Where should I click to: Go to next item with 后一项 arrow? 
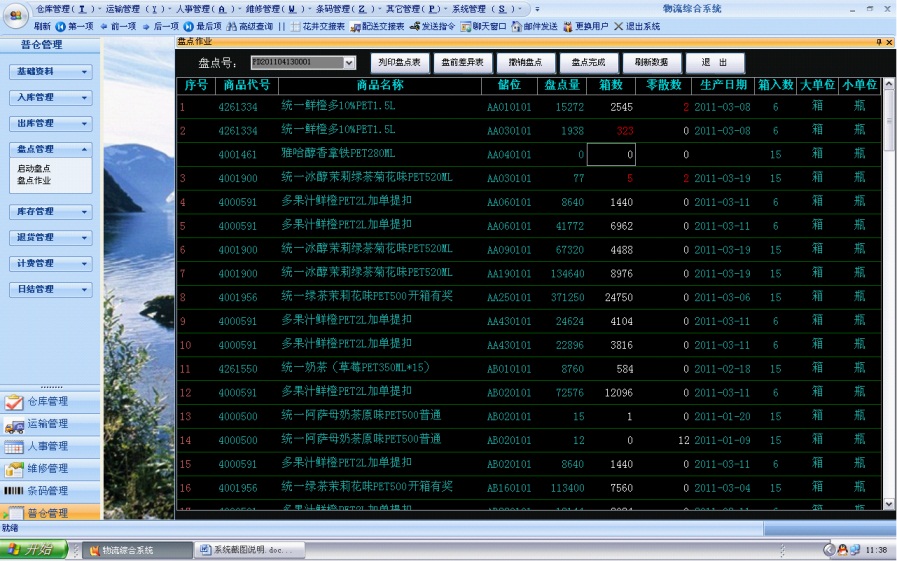[x=146, y=26]
